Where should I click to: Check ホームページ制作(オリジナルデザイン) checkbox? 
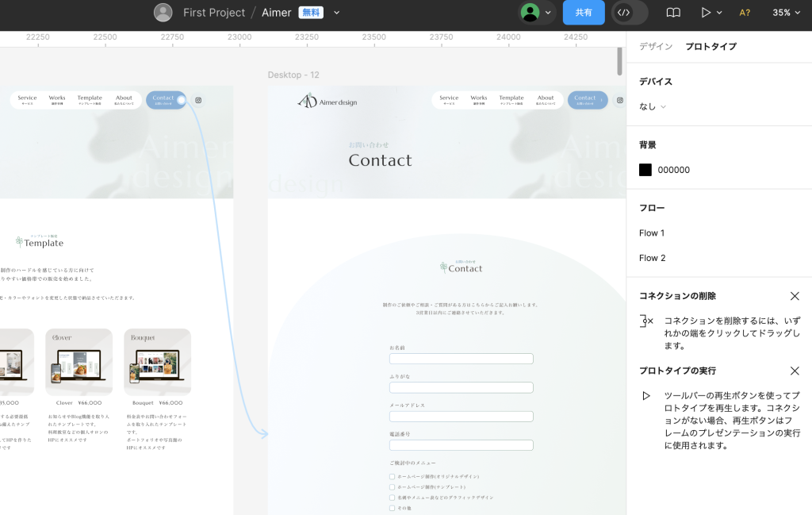click(x=392, y=477)
